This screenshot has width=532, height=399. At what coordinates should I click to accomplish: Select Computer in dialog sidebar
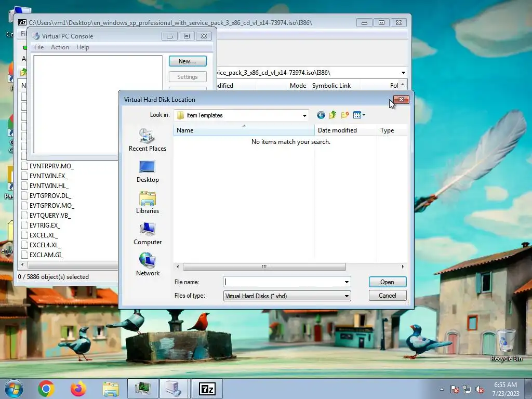(148, 234)
